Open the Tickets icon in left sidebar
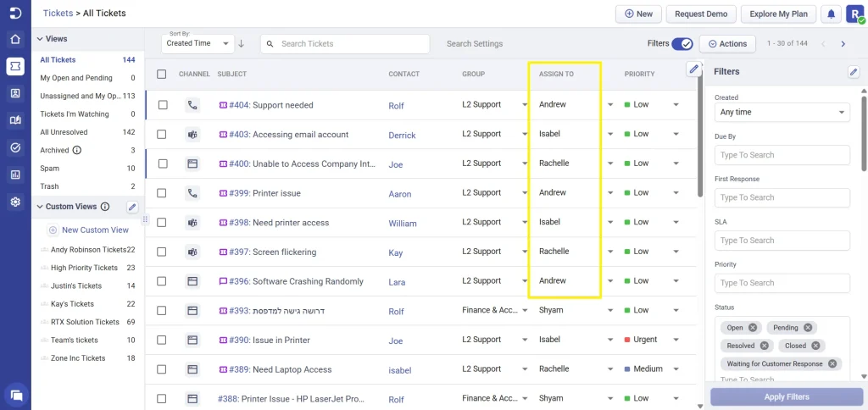This screenshot has width=868, height=410. 15,66
